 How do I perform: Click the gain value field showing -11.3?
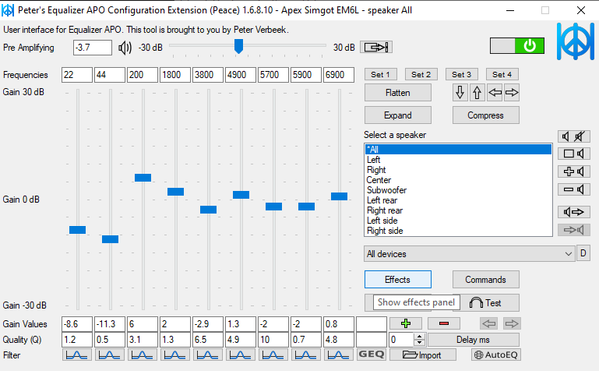point(110,324)
